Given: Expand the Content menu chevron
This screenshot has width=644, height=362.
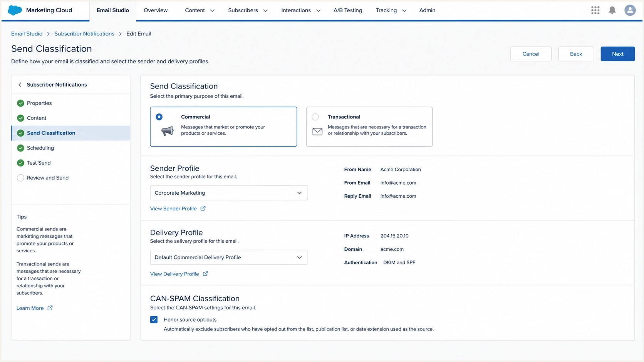Looking at the screenshot, I should (212, 11).
